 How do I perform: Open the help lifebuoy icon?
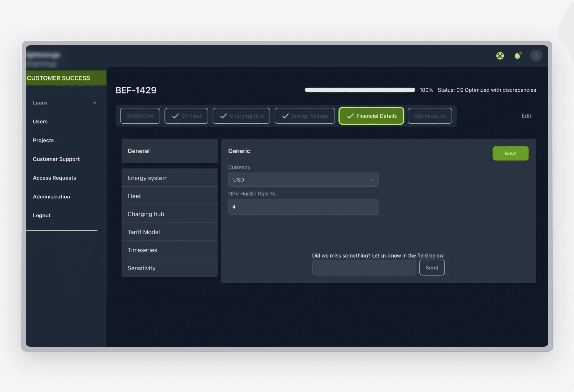click(500, 56)
